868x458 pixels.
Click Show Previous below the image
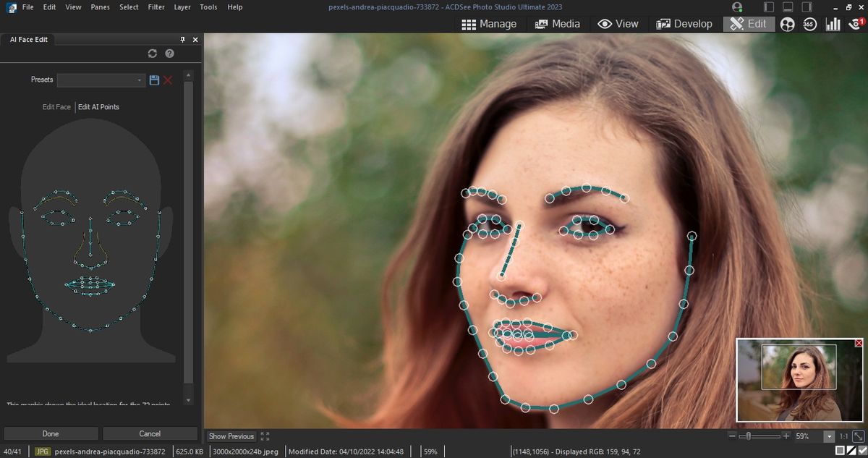coord(231,436)
